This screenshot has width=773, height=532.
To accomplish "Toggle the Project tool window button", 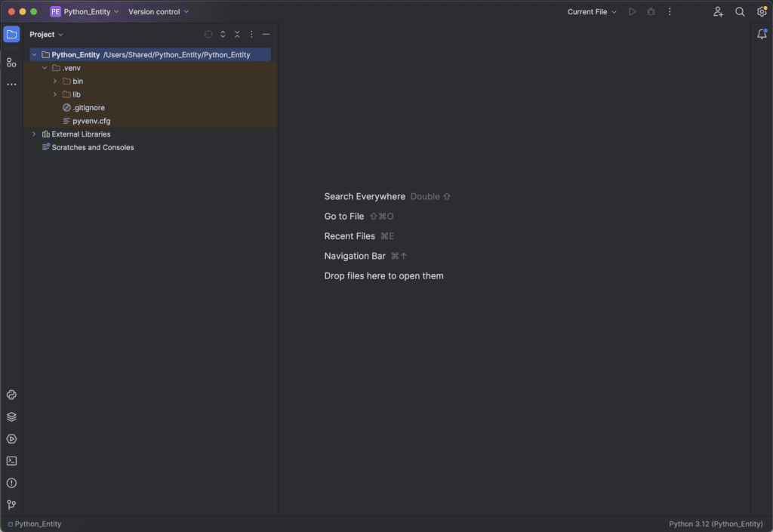I will coord(11,34).
